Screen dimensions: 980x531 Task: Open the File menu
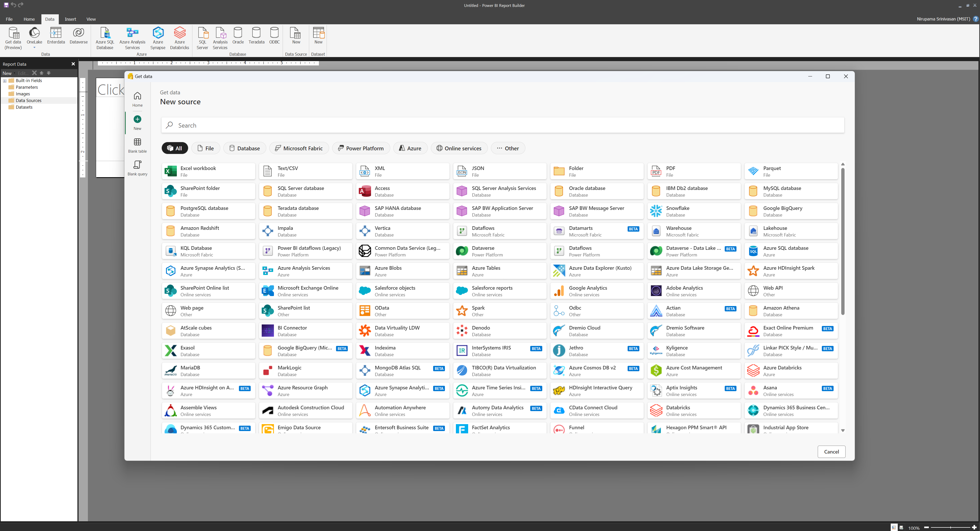click(9, 19)
